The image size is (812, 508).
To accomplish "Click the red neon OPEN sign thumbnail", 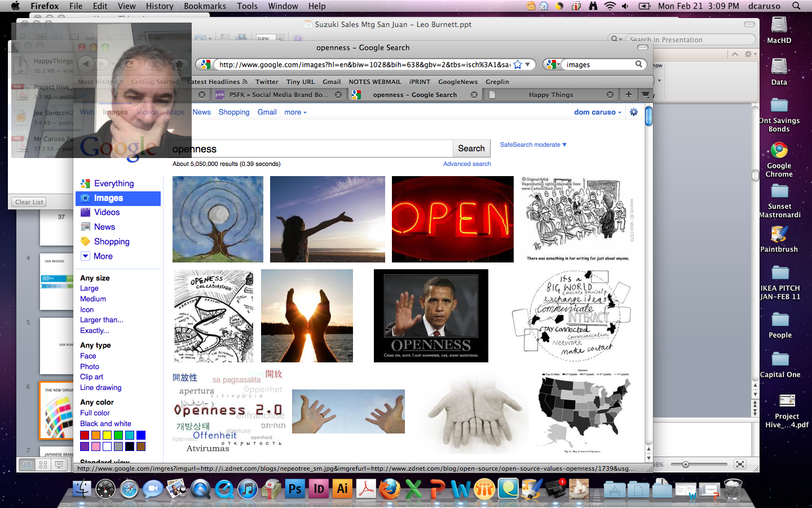I will coord(452,219).
